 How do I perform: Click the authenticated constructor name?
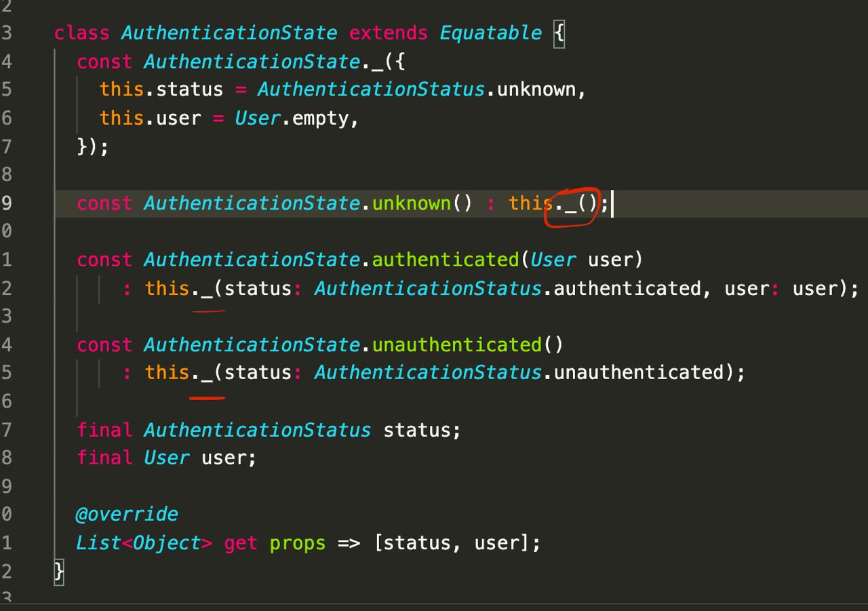pyautogui.click(x=445, y=260)
